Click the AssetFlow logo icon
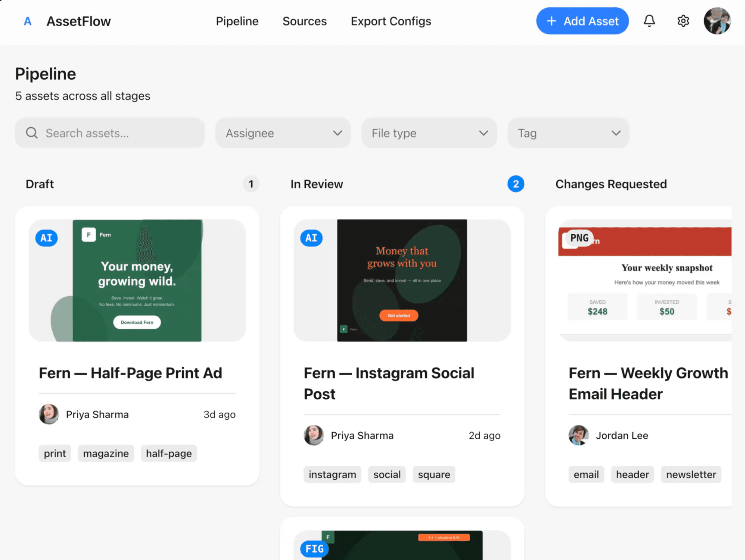The height and width of the screenshot is (560, 745). 28,21
